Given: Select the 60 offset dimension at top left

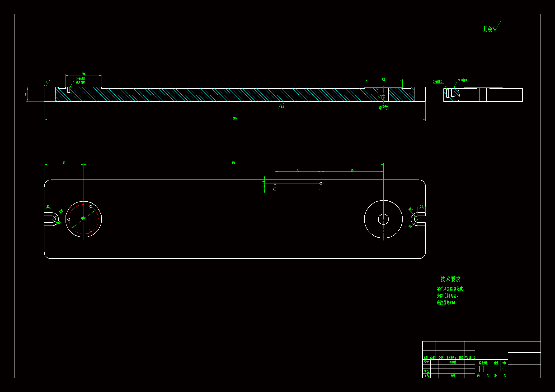Looking at the screenshot, I should pos(64,163).
